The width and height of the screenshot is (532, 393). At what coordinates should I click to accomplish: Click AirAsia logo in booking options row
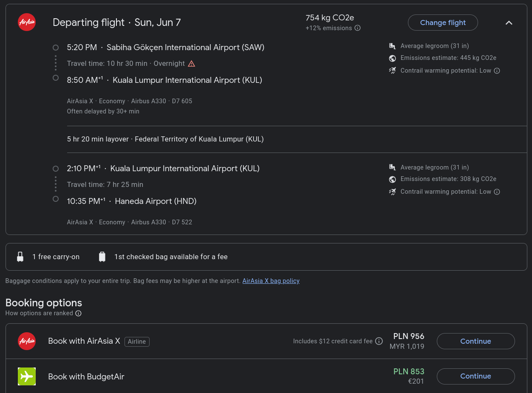coord(27,341)
